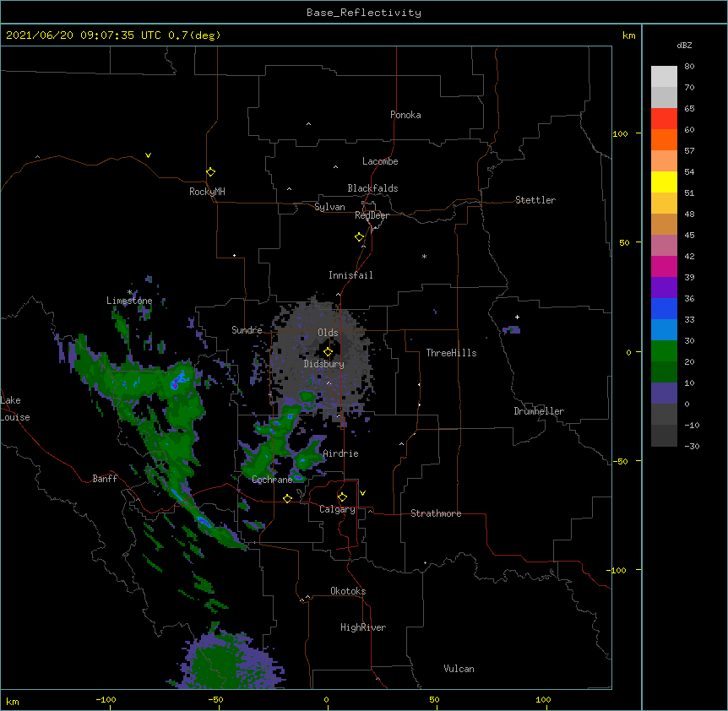Click the yellow marker south of RedDeer
Viewport: 728px width, 711px height.
pyautogui.click(x=359, y=237)
